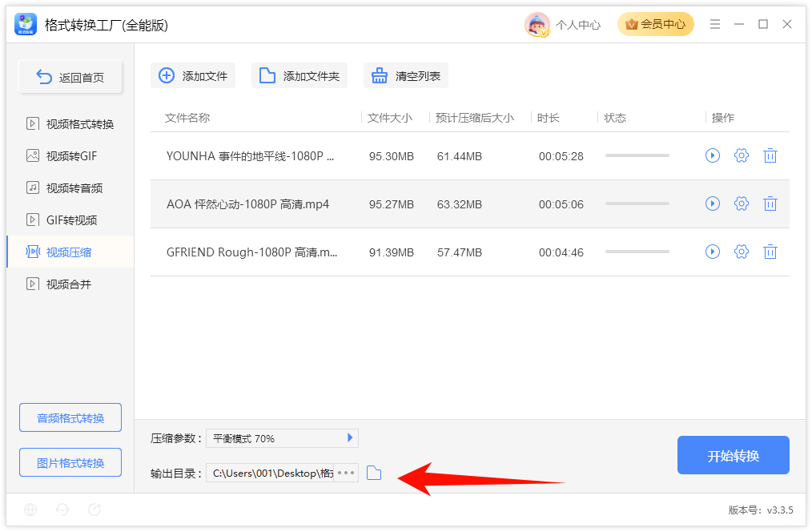This screenshot has width=812, height=532.
Task: Click the 文件大小 column header
Action: coord(390,118)
